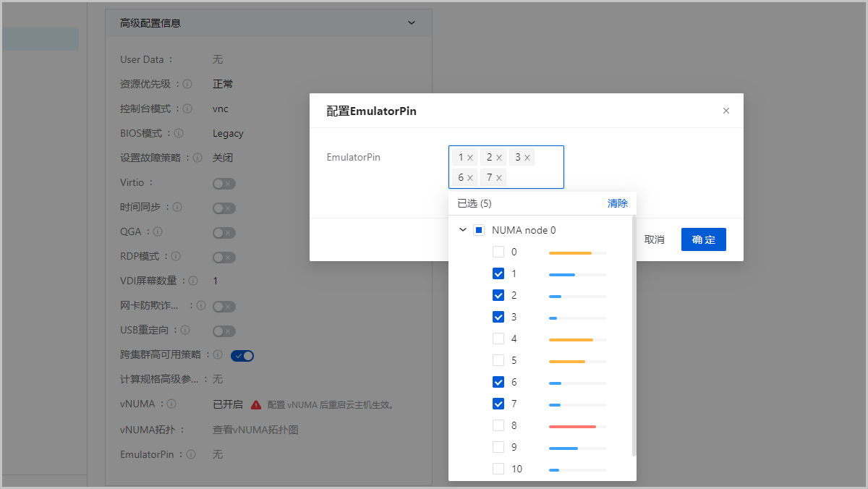
Task: Remove tag 2 from EmulatorPin field
Action: click(x=499, y=158)
